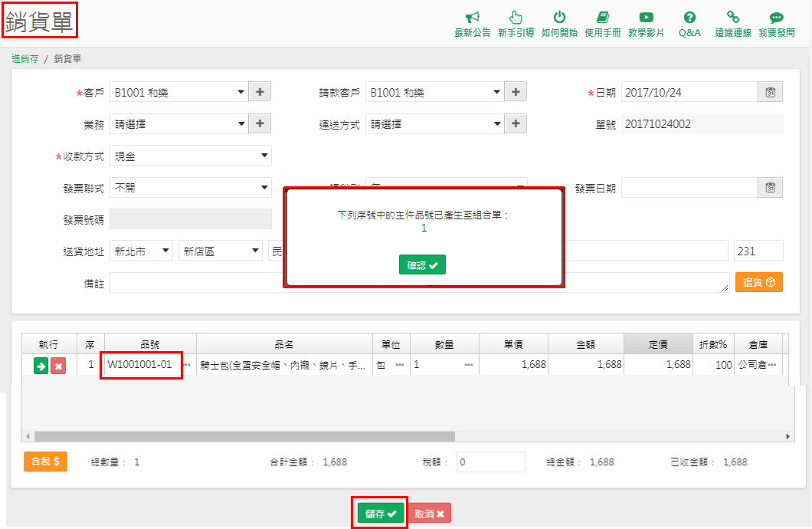Click 確認 button in dialog
This screenshot has height=529, width=812.
(x=422, y=264)
